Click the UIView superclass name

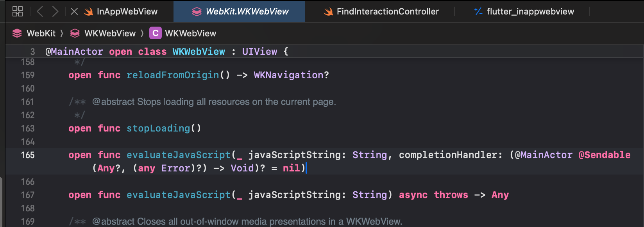pyautogui.click(x=259, y=52)
